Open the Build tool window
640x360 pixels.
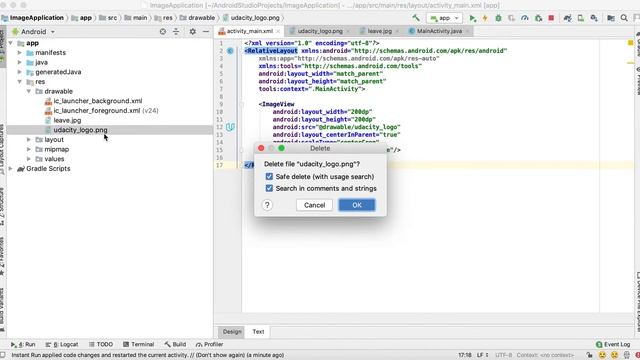point(175,344)
